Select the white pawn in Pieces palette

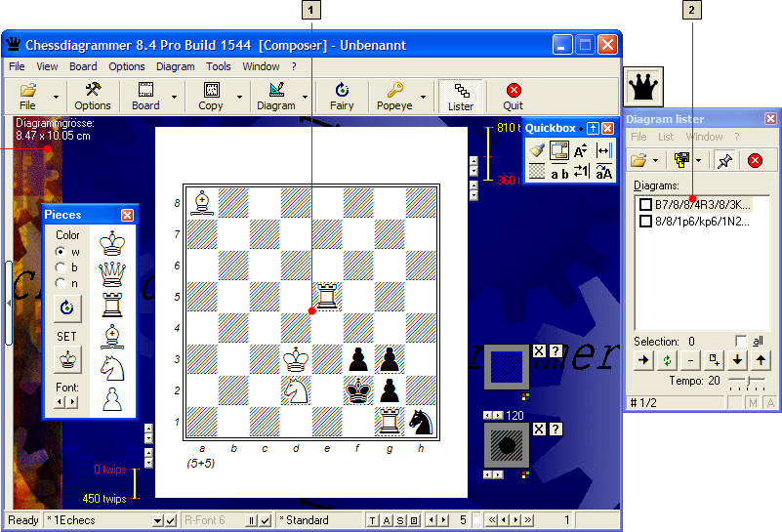112,399
